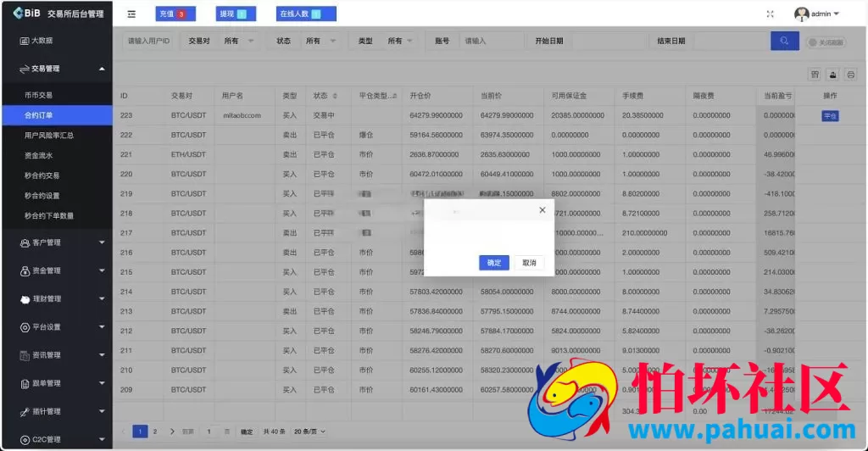Click the BiB logo in sidebar header

(x=26, y=13)
